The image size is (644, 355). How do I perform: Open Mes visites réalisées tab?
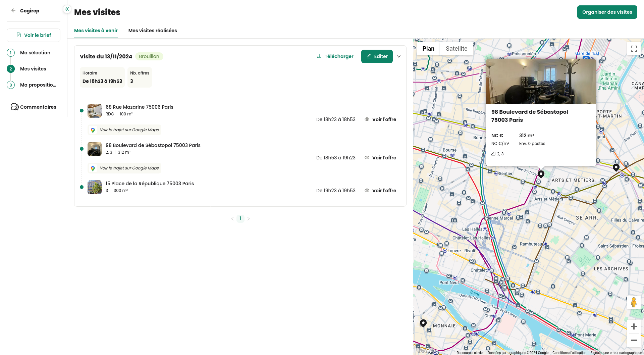[153, 31]
